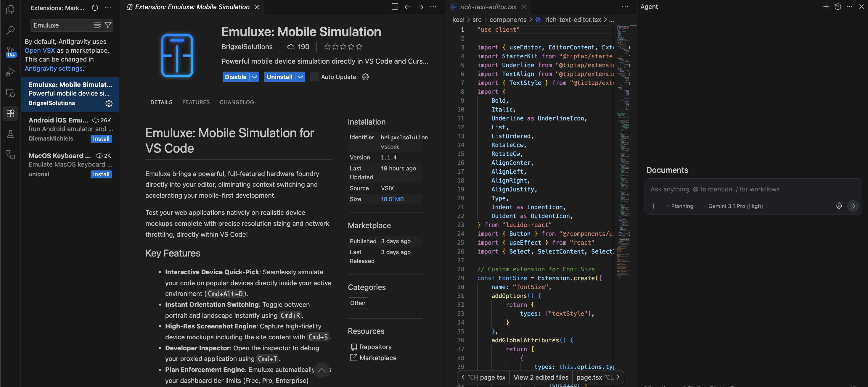Click the microphone icon in Agent input
Viewport: 868px width, 387px height.
pyautogui.click(x=839, y=206)
